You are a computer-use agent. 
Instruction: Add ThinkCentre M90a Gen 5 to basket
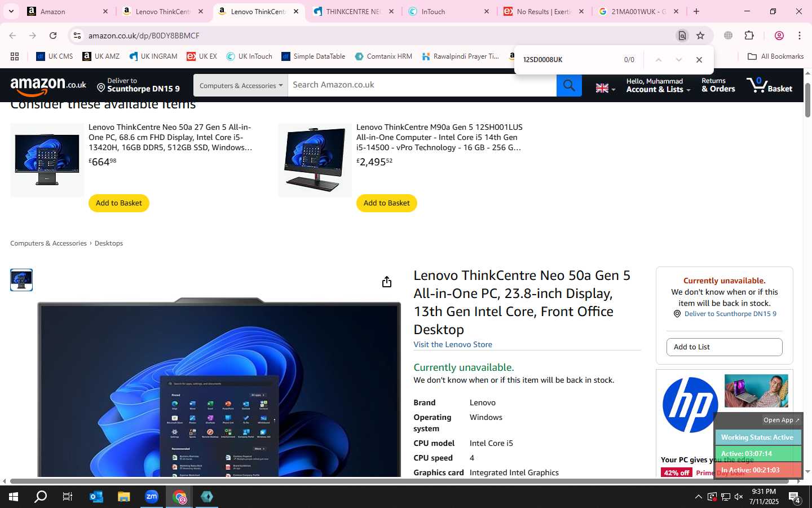(x=387, y=203)
